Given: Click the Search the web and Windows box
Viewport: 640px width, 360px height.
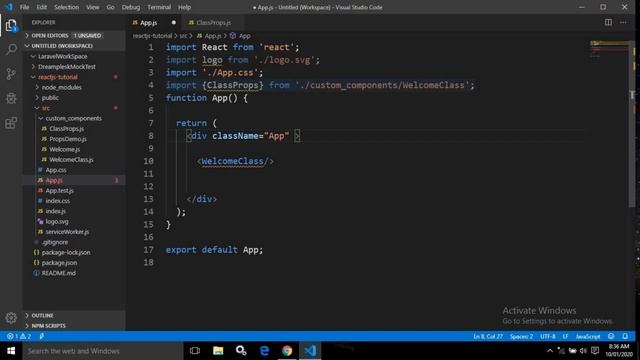Looking at the screenshot, I should point(103,351).
